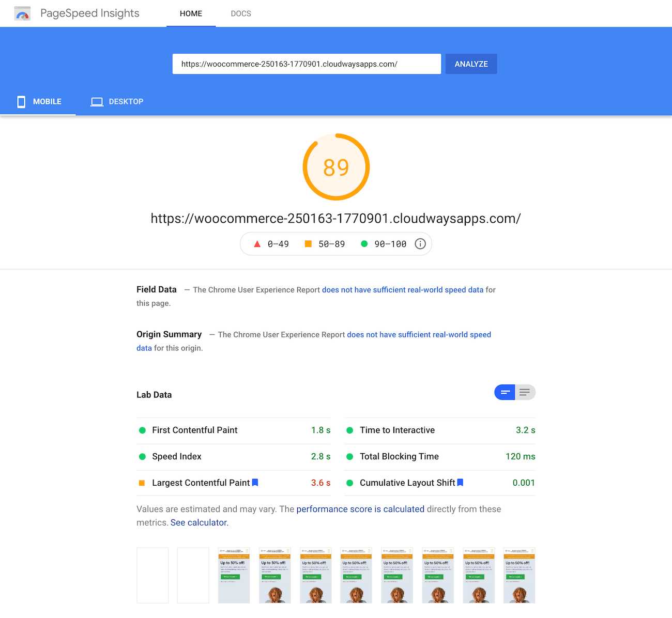
Task: Switch Lab Data to compact view
Action: pos(505,392)
